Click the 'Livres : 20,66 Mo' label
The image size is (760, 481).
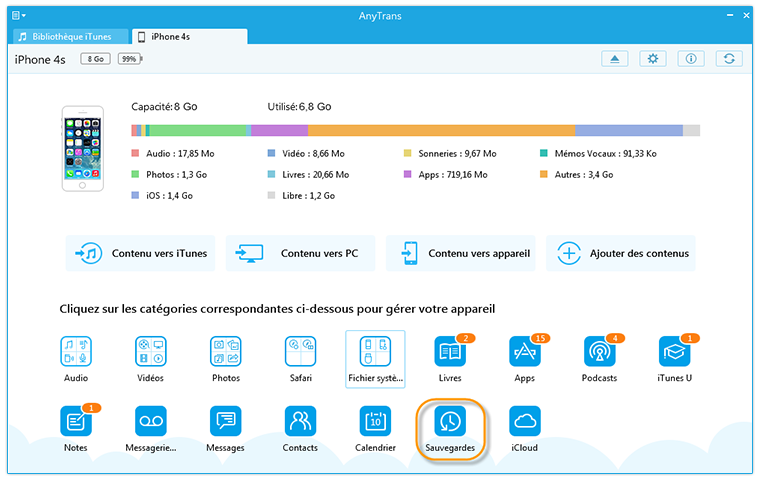(316, 175)
